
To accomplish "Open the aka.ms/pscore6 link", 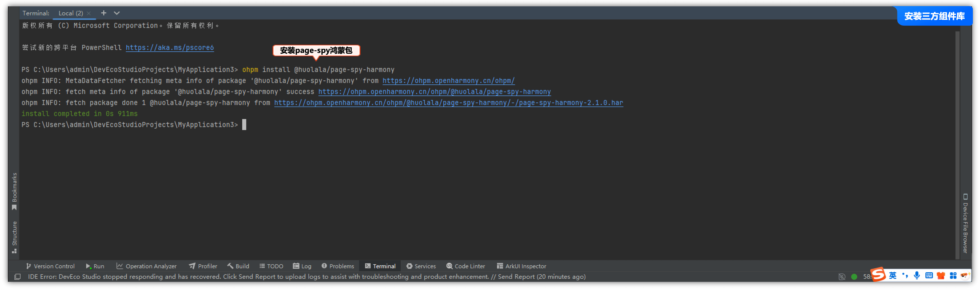I will click(x=170, y=48).
